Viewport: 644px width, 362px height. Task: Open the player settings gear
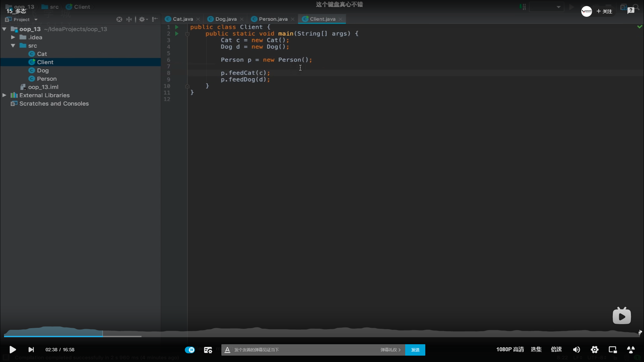594,350
